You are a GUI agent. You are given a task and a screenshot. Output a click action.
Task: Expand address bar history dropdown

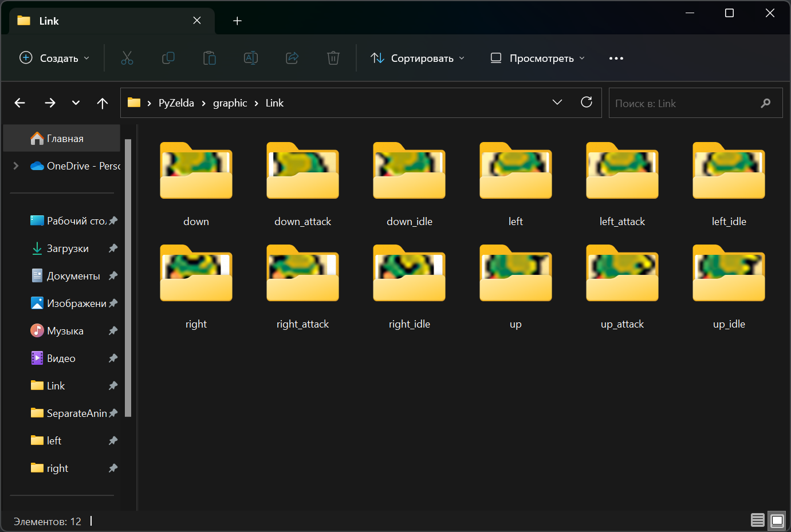[557, 102]
